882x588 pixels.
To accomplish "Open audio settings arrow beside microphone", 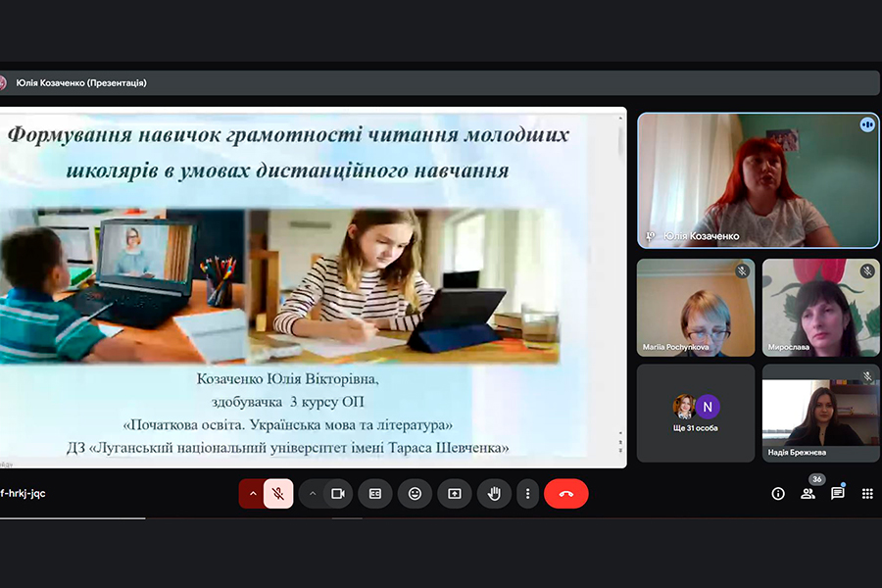I will [x=253, y=494].
